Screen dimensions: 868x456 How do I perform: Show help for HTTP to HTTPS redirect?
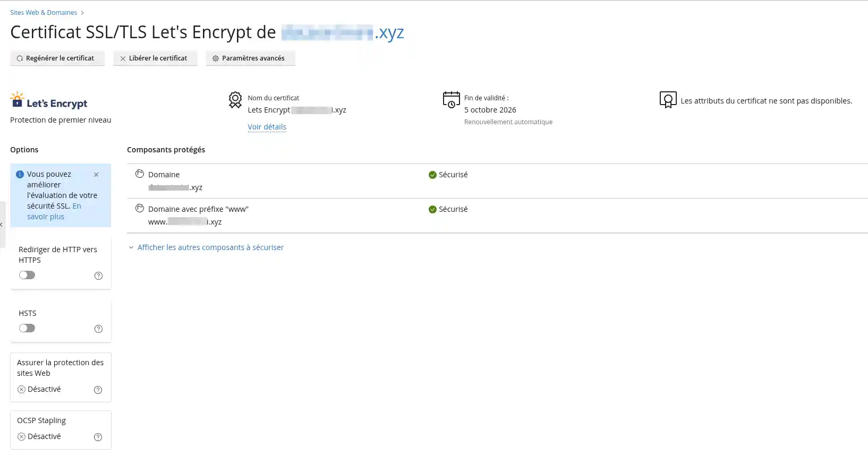(98, 276)
